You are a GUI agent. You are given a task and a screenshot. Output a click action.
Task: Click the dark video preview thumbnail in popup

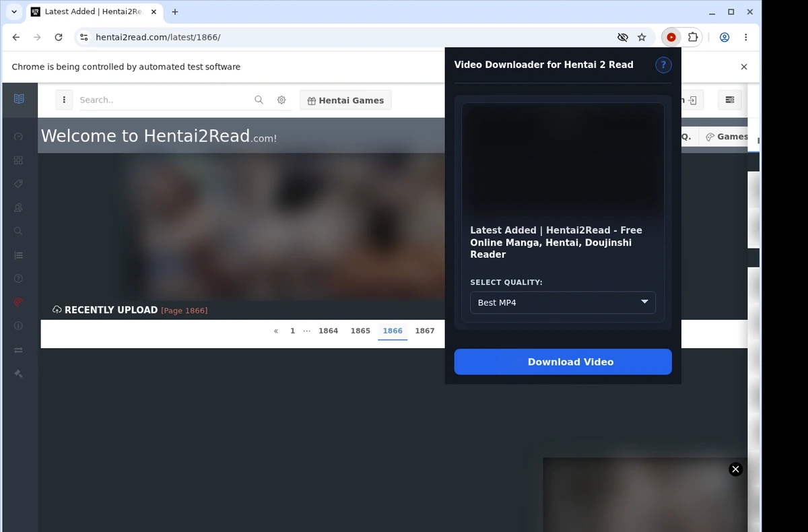563,162
